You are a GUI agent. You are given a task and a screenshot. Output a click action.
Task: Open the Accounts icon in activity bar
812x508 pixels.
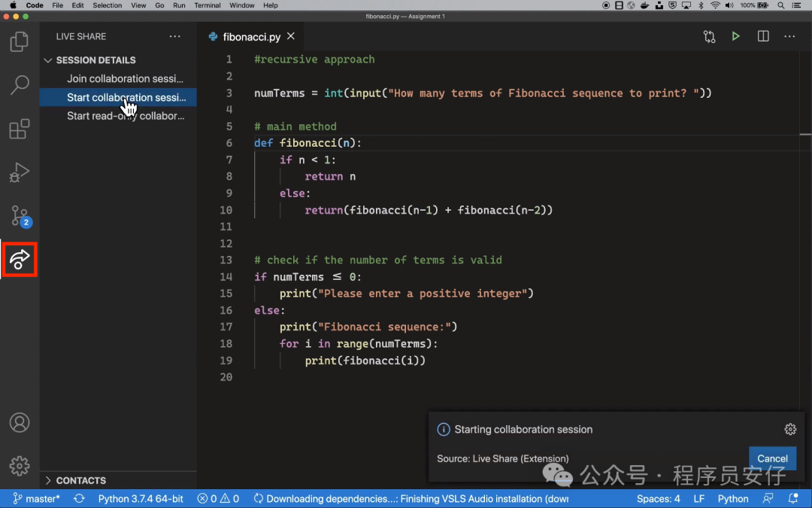coord(20,422)
